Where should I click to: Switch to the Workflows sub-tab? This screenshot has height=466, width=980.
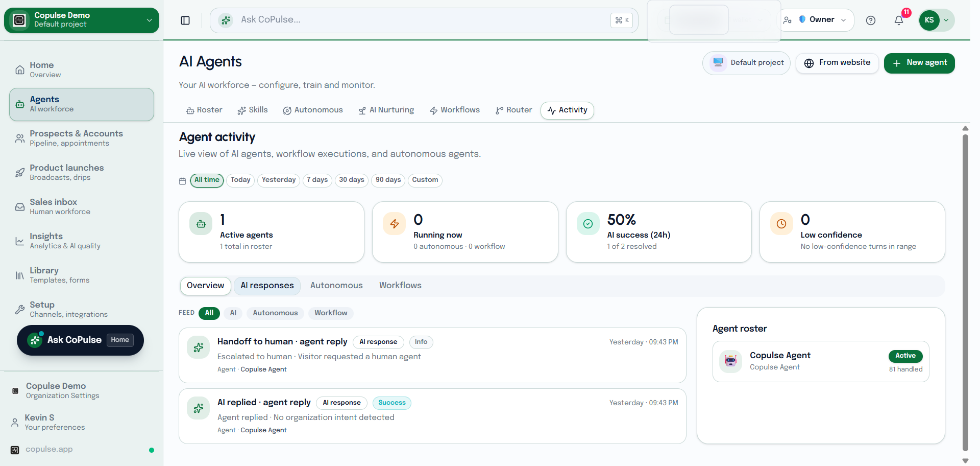click(400, 286)
